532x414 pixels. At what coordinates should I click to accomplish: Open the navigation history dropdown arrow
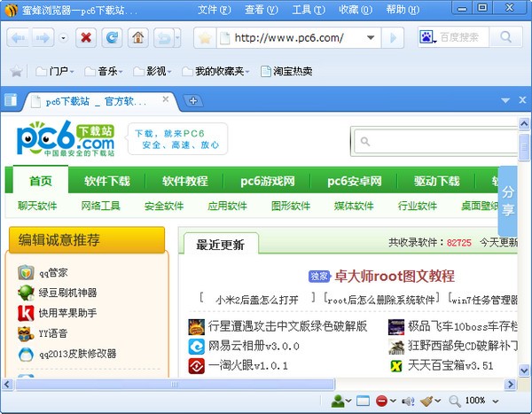pyautogui.click(x=64, y=37)
